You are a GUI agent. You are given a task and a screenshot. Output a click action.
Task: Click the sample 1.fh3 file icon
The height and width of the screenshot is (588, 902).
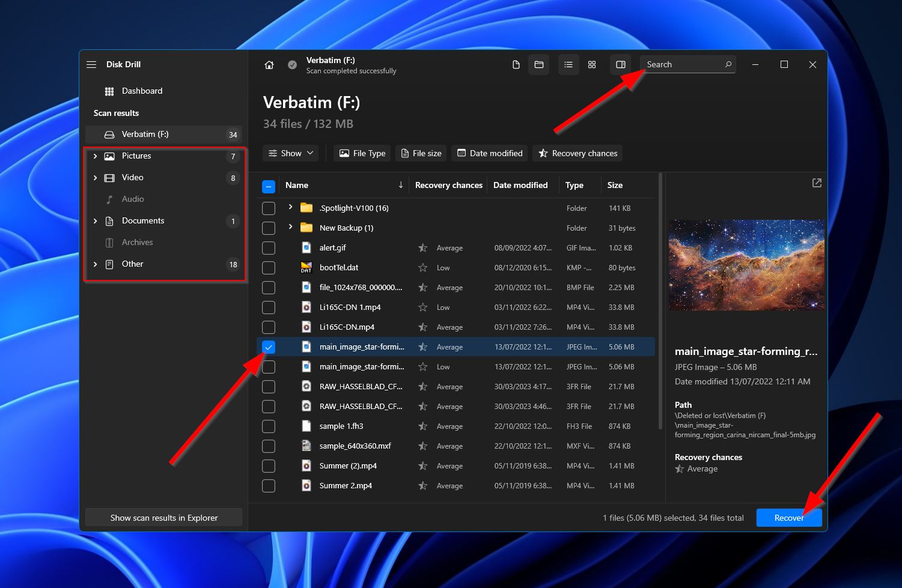coord(306,426)
